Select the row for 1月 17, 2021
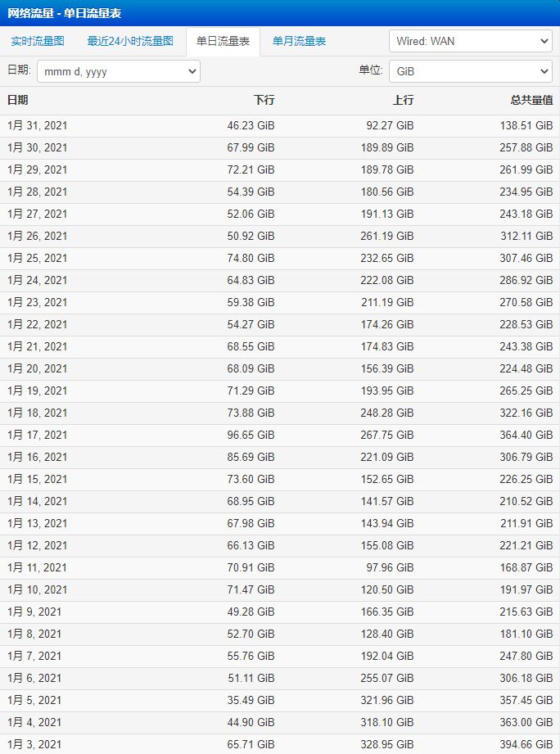The height and width of the screenshot is (754, 560). (x=280, y=436)
